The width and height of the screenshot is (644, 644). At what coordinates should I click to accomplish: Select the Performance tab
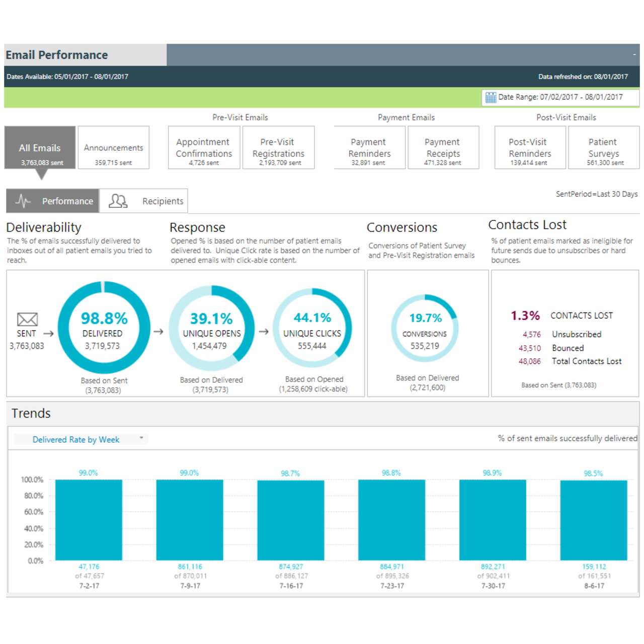pos(53,201)
